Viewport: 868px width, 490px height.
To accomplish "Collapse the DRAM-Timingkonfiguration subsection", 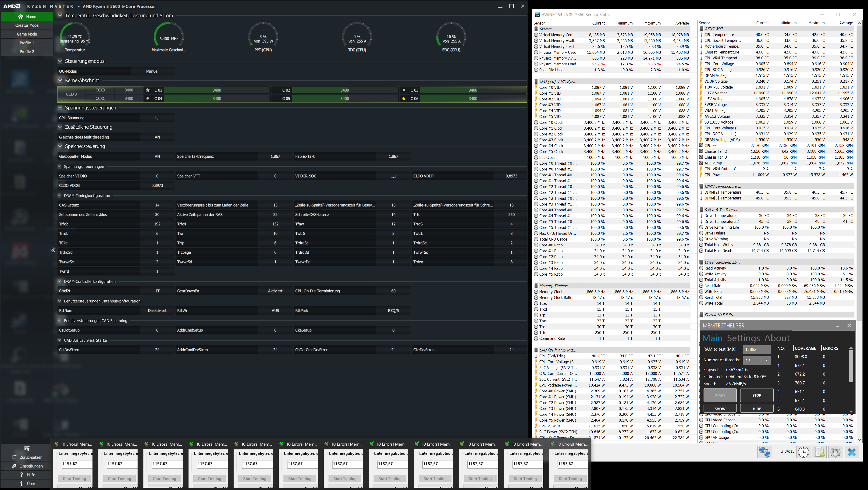I will (60, 195).
